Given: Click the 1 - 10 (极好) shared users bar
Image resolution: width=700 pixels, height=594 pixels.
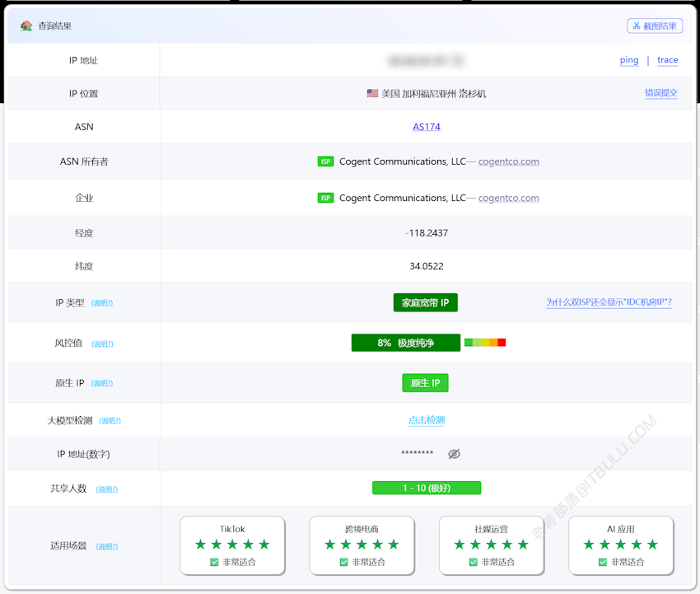Looking at the screenshot, I should click(x=427, y=489).
